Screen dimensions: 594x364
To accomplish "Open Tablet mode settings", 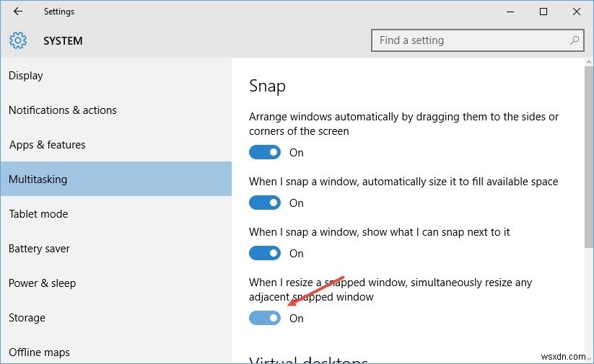I will (116, 214).
